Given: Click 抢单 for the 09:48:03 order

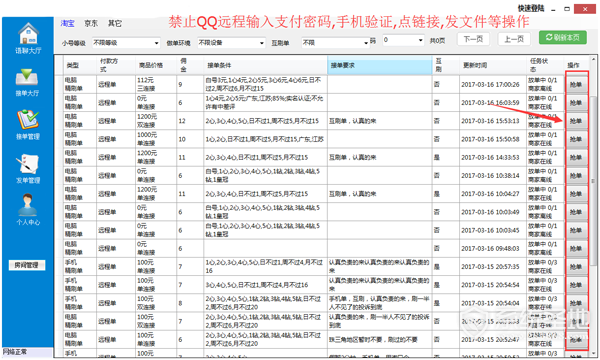Looking at the screenshot, I should 576,249.
